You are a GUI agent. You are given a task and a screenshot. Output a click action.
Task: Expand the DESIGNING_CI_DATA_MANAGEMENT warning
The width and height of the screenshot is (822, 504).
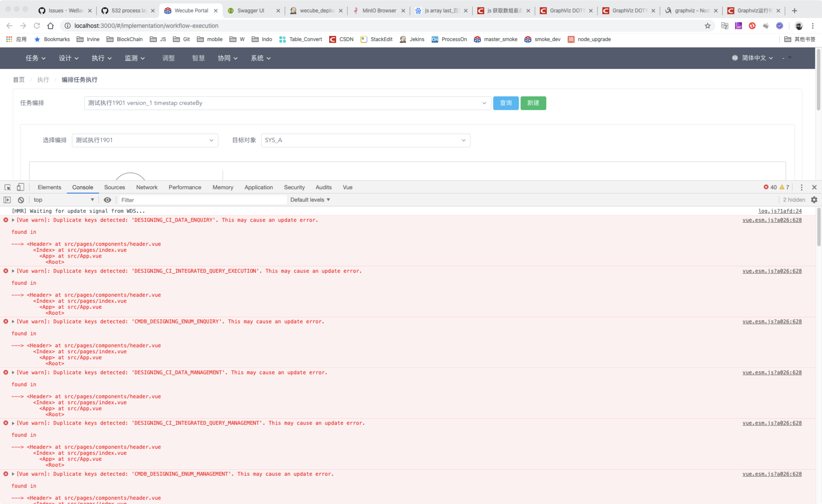(13, 372)
